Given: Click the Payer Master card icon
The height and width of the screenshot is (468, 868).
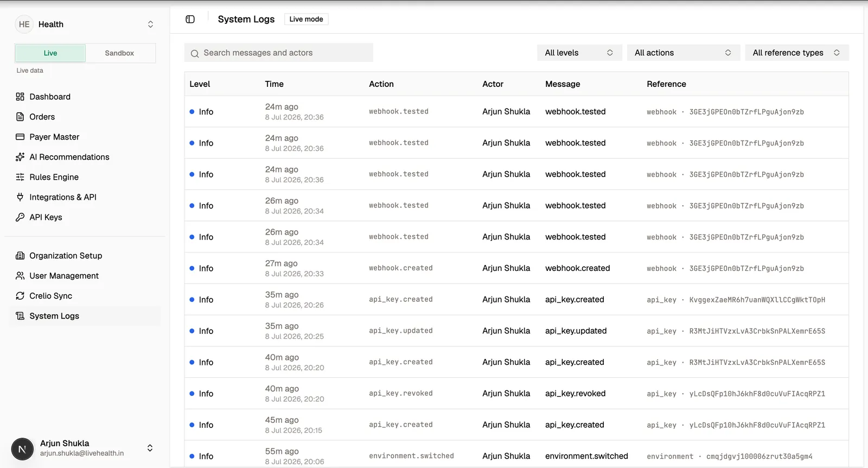Looking at the screenshot, I should pos(20,137).
